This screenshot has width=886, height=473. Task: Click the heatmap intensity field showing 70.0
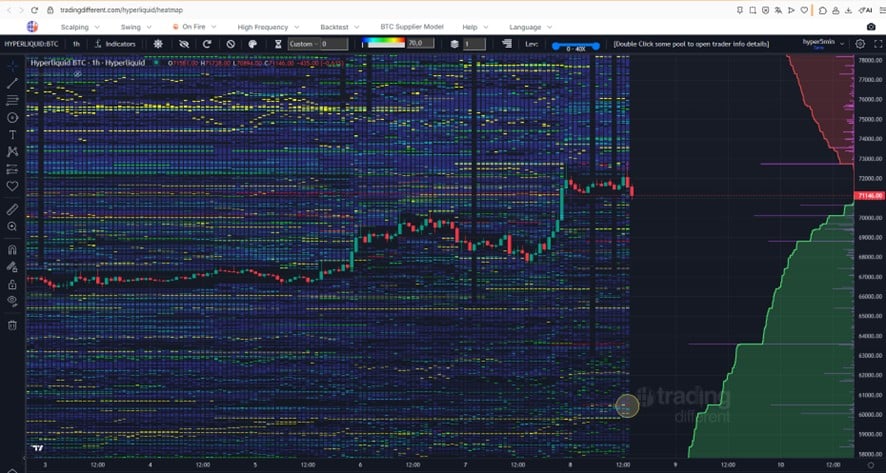421,43
